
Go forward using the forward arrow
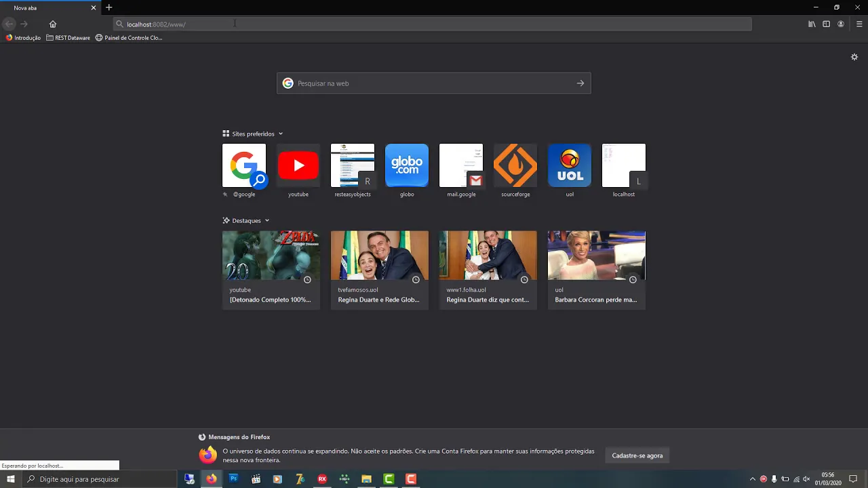point(24,24)
